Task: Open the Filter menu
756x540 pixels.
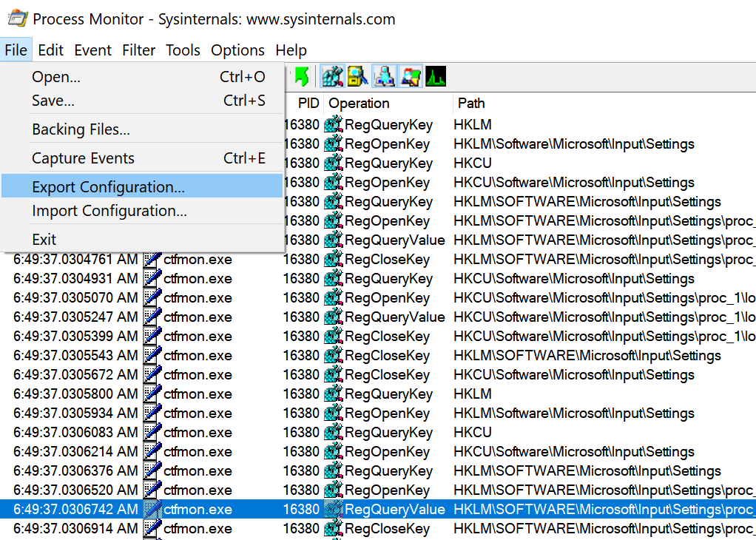Action: pyautogui.click(x=139, y=50)
